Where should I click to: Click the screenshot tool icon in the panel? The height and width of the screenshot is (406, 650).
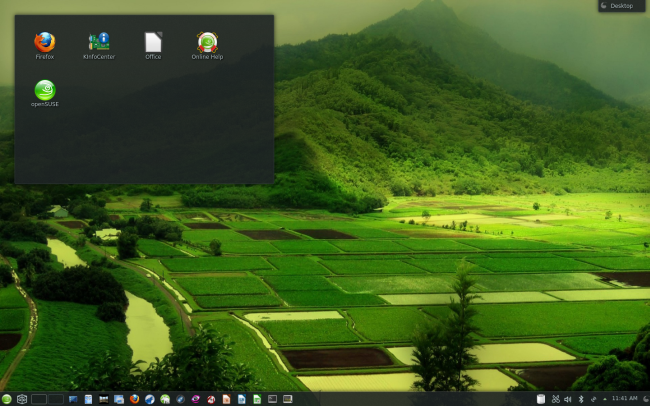119,399
